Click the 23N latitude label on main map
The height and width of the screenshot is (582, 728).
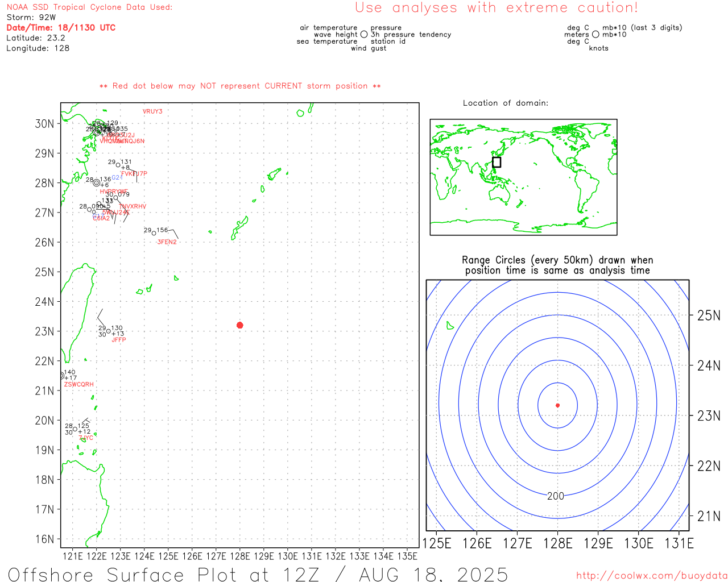[45, 331]
